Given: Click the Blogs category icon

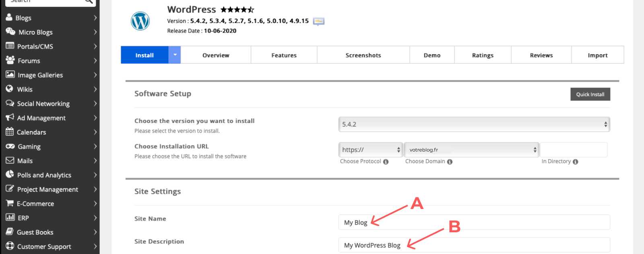Looking at the screenshot, I should (9, 17).
